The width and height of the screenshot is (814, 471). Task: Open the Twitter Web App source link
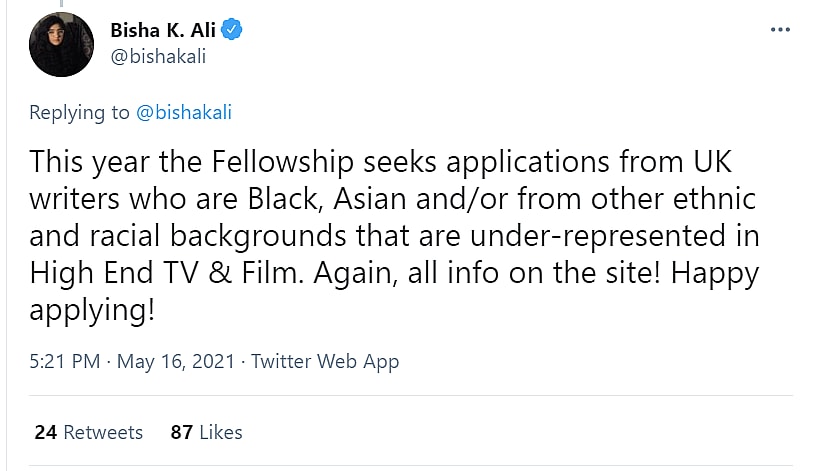pos(325,361)
